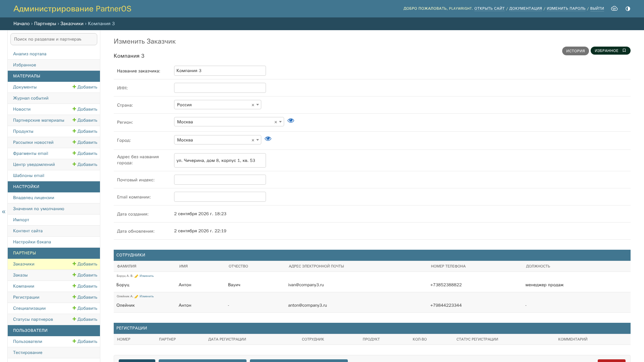Viewport: 644px width, 362px height.
Task: Click the Email компании field
Action: pyautogui.click(x=220, y=197)
